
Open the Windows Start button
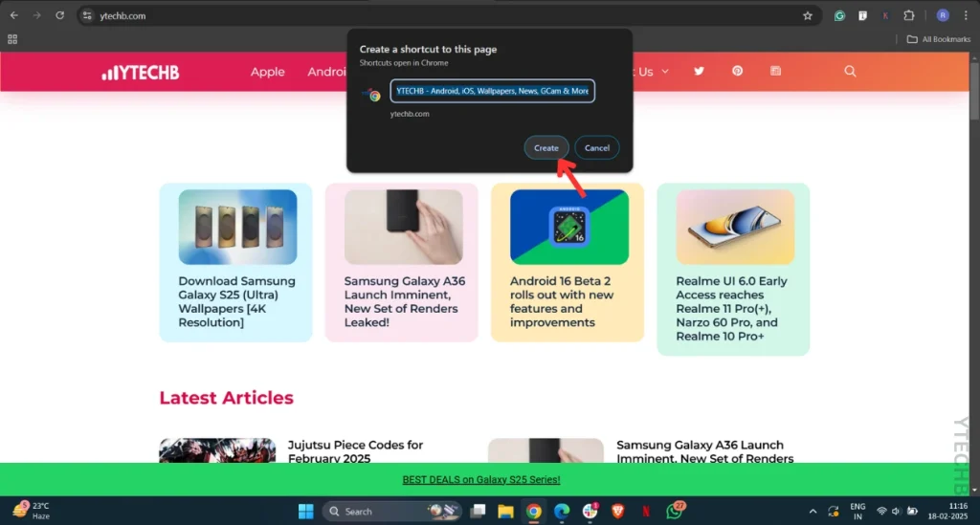click(x=305, y=512)
